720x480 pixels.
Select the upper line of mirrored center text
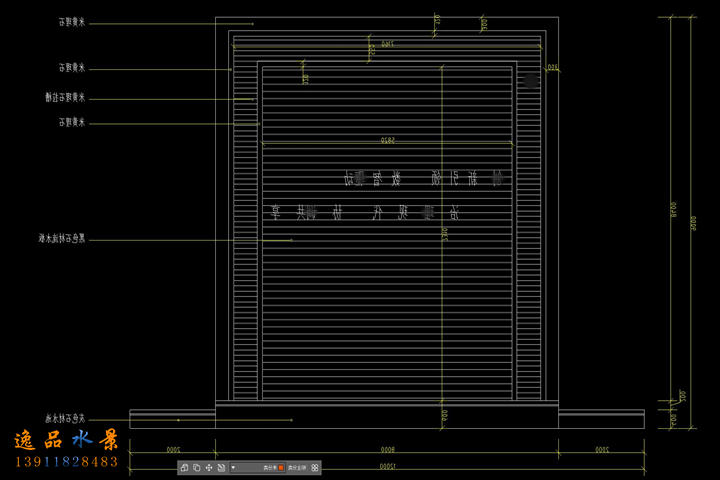click(425, 179)
